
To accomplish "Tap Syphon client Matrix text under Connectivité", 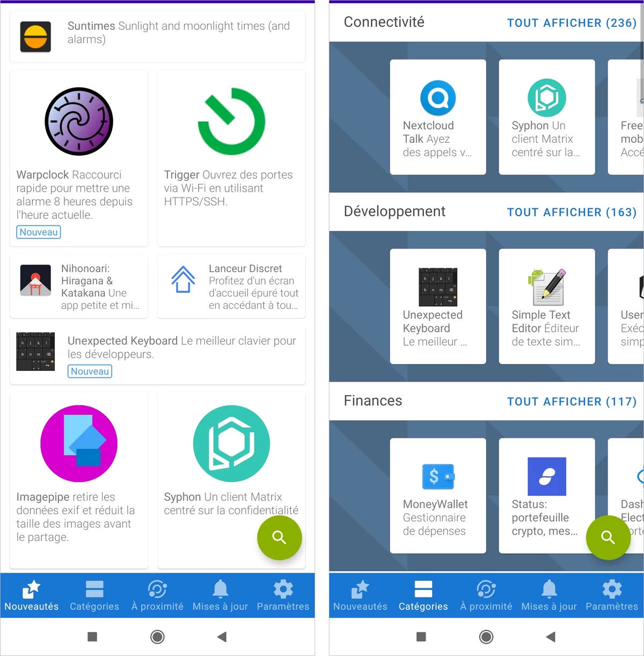I will point(546,139).
